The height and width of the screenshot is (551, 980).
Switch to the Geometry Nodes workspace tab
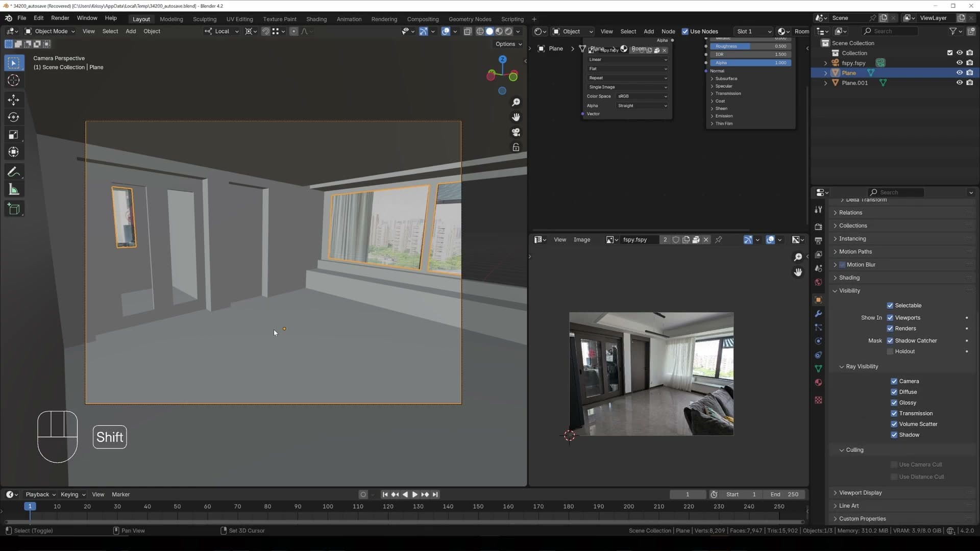point(470,19)
